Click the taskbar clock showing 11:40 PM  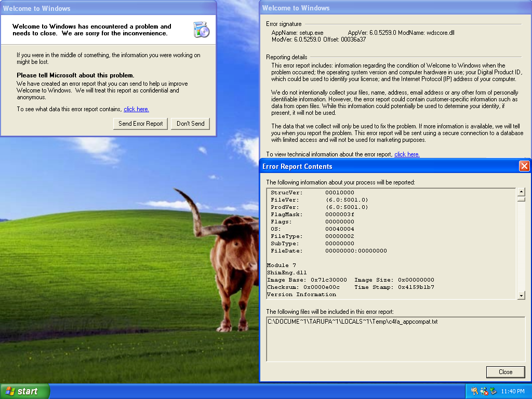click(x=513, y=391)
